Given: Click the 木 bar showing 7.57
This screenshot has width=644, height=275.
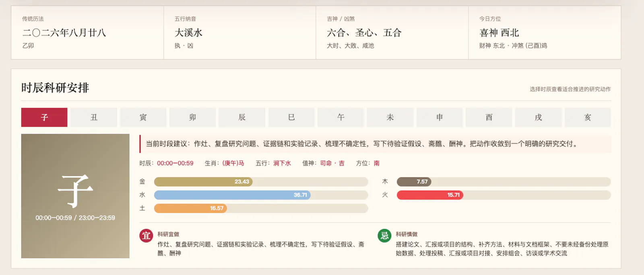Looking at the screenshot, I should pyautogui.click(x=414, y=182).
